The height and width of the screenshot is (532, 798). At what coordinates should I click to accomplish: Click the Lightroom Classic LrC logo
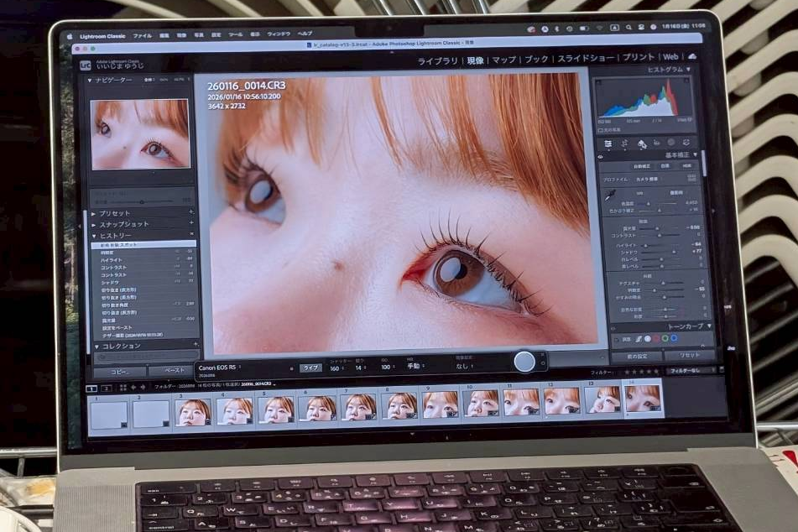(85, 64)
